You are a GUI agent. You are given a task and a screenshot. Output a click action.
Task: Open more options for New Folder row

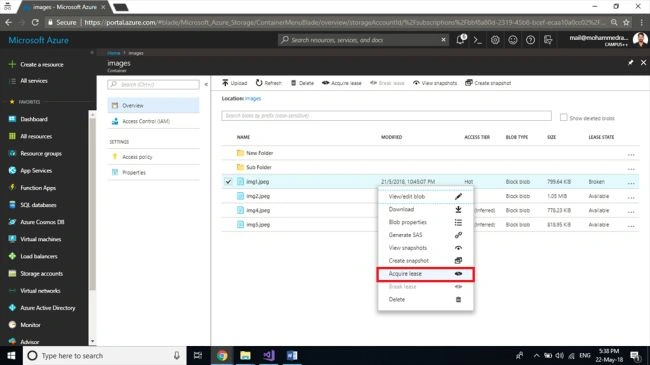(631, 154)
